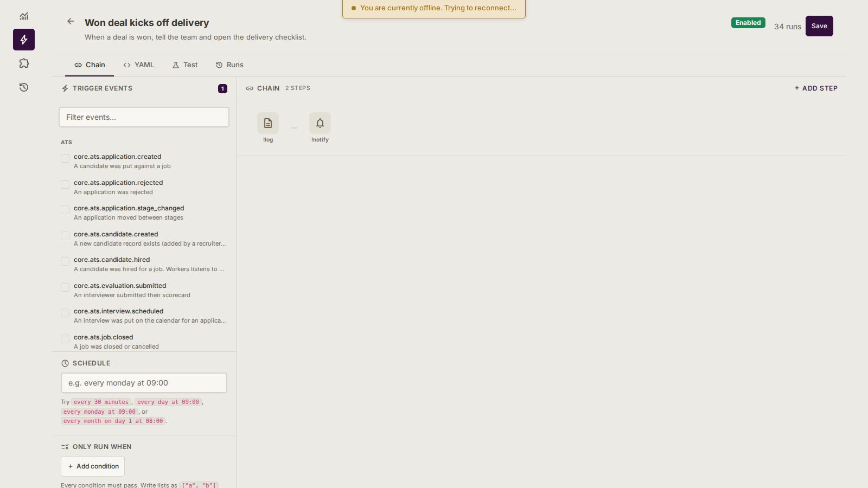Go back using the left arrow
This screenshot has width=868, height=488.
pyautogui.click(x=71, y=22)
